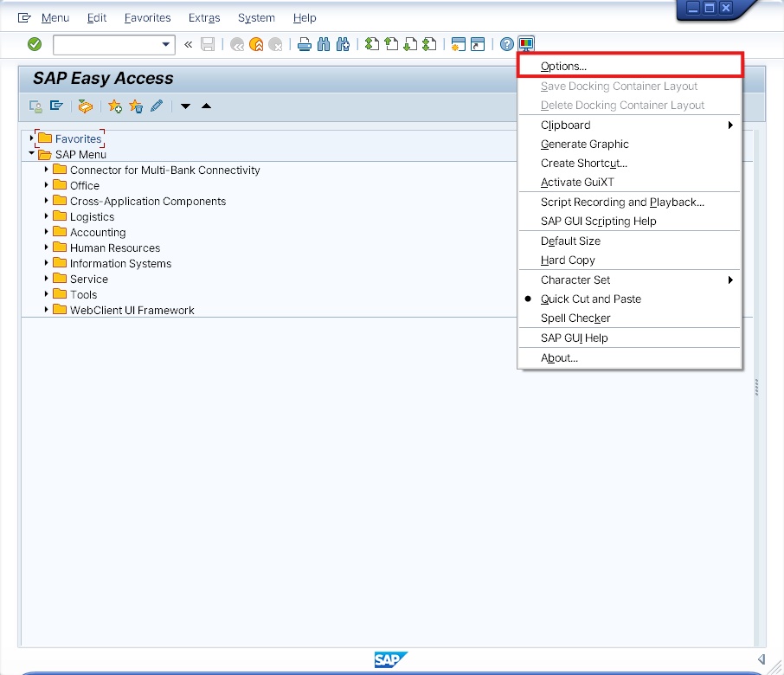784x675 pixels.
Task: Choose Create Shortcut... menu entry
Action: [629, 163]
